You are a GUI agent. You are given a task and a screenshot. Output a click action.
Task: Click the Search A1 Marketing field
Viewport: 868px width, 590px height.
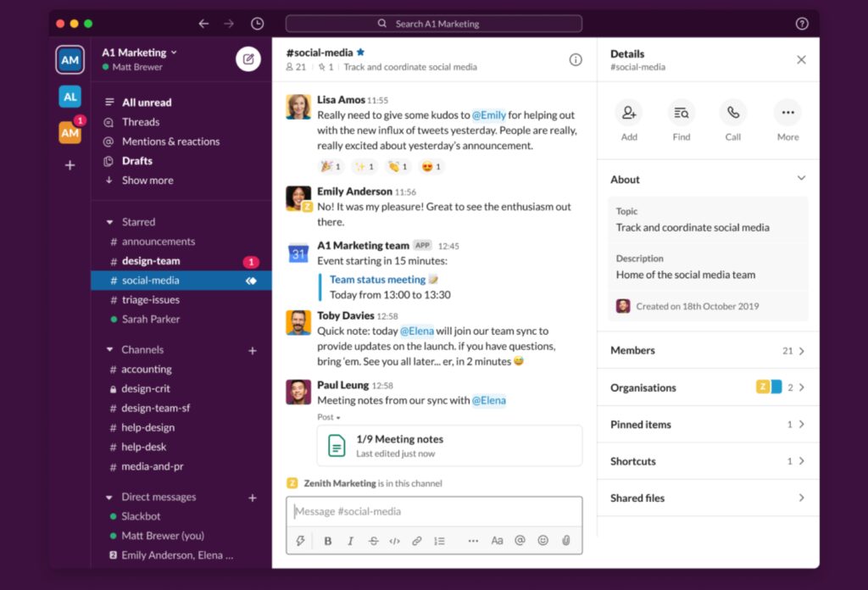[434, 23]
